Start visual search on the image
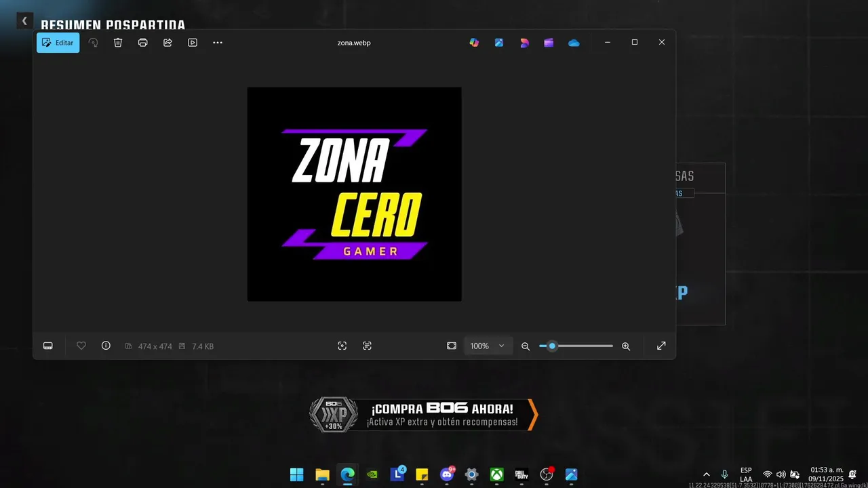The image size is (868, 488). [x=342, y=346]
